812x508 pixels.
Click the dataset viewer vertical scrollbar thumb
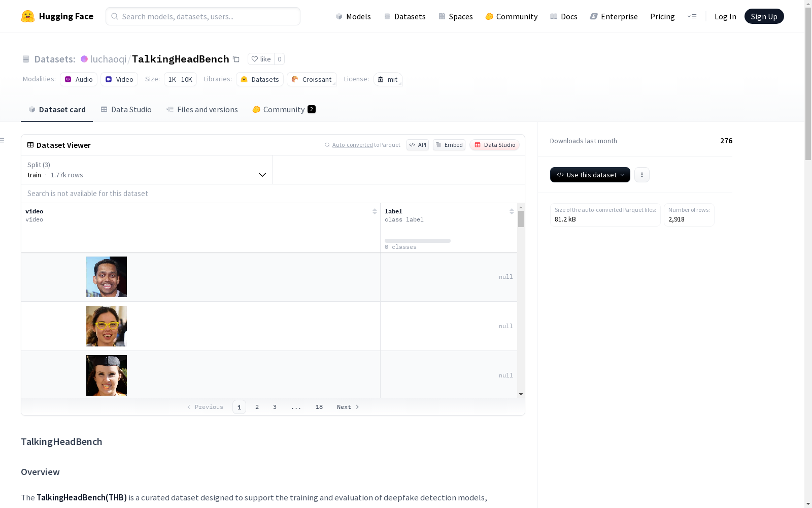pyautogui.click(x=521, y=219)
